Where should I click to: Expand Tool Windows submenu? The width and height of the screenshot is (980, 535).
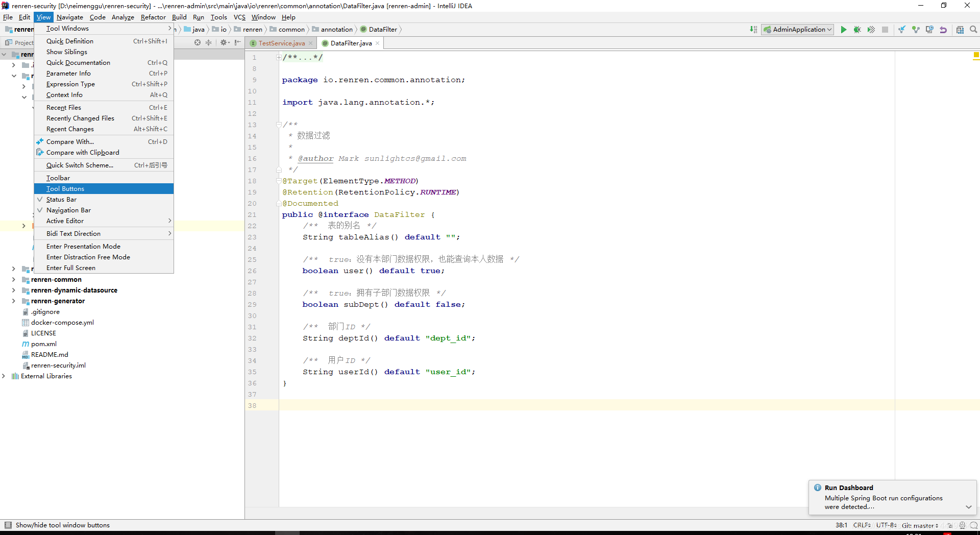[x=104, y=28]
